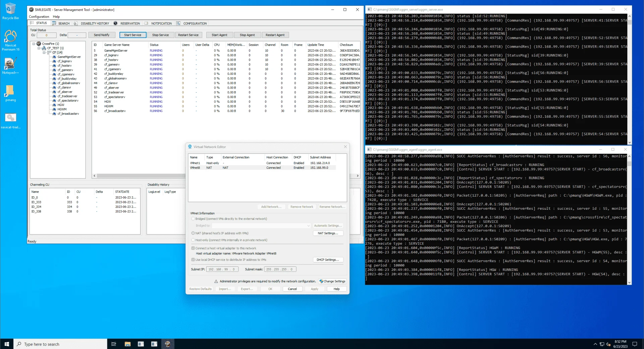Open the notification center tray icon
The height and width of the screenshot is (349, 644).
click(x=635, y=344)
